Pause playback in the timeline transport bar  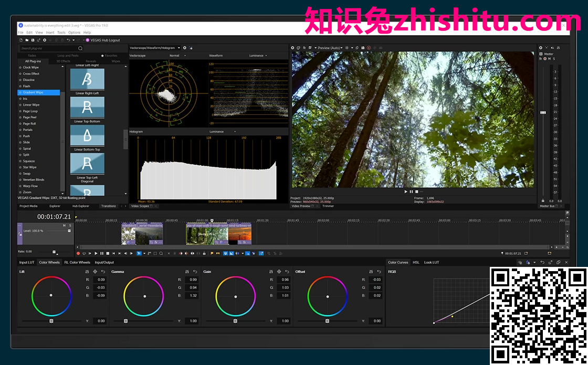(102, 253)
